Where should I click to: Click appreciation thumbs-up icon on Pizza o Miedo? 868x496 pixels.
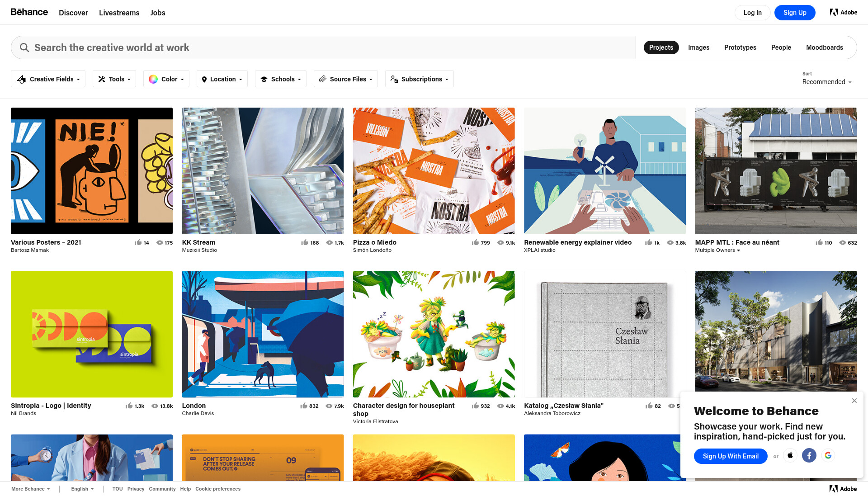(x=475, y=242)
